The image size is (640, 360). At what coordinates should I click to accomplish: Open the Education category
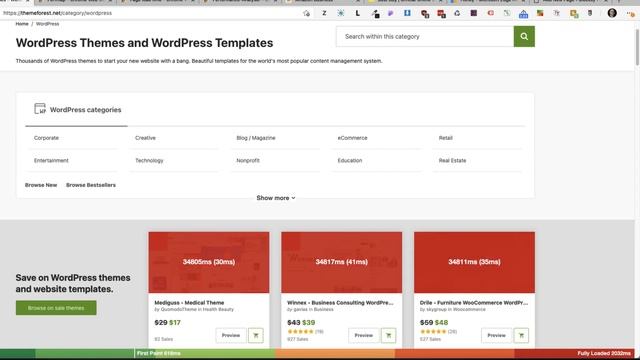coord(350,160)
